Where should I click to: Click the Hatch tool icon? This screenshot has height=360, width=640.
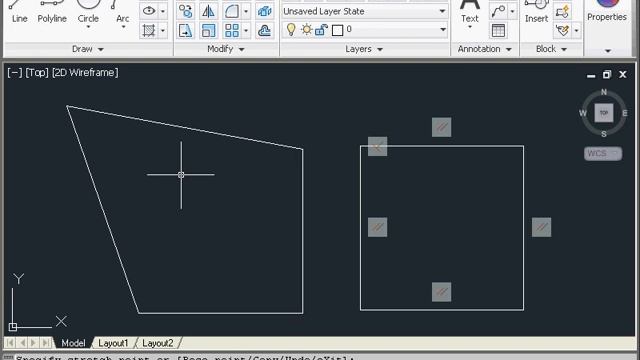[x=149, y=31]
